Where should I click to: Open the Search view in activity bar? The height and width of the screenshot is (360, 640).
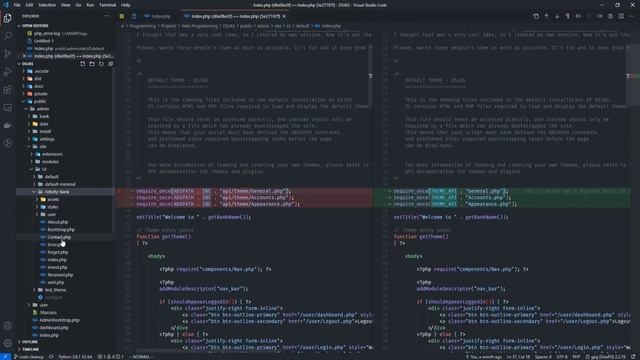[7, 36]
